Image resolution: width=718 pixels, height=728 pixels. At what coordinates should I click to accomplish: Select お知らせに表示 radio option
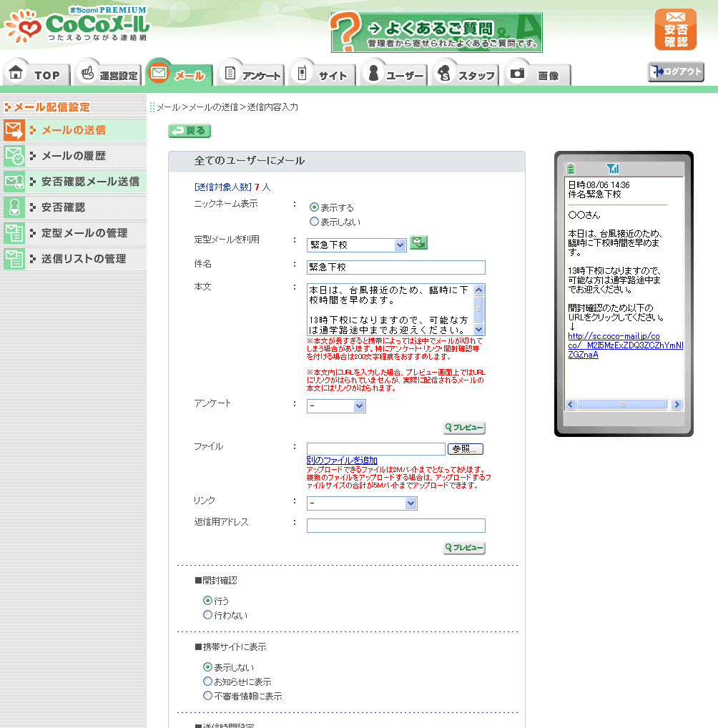(208, 682)
